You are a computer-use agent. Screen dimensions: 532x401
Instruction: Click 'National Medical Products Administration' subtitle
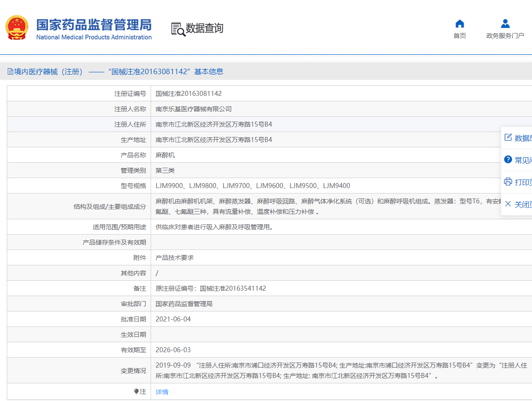(94, 37)
